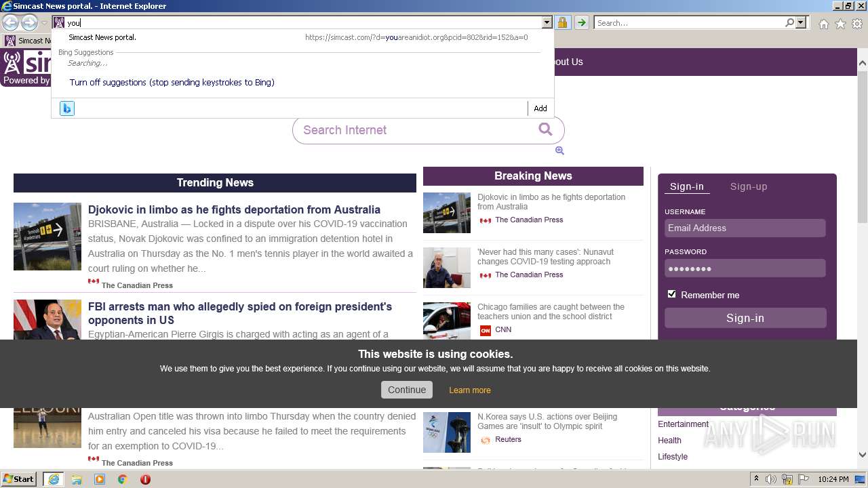Click the Sign-in button
868x488 pixels.
point(745,318)
